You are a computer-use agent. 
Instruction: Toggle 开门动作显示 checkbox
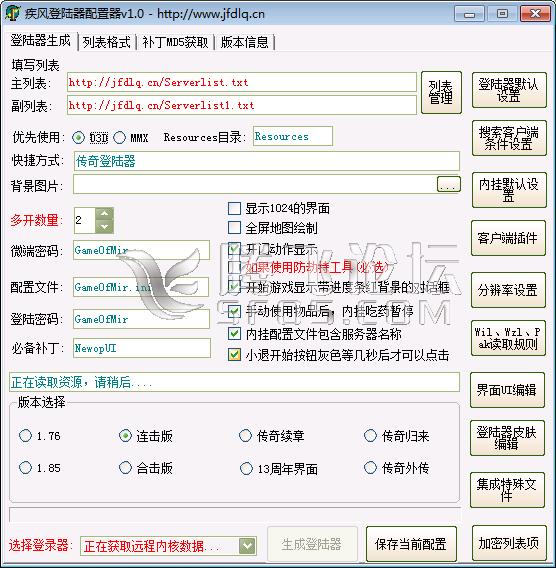pyautogui.click(x=234, y=249)
